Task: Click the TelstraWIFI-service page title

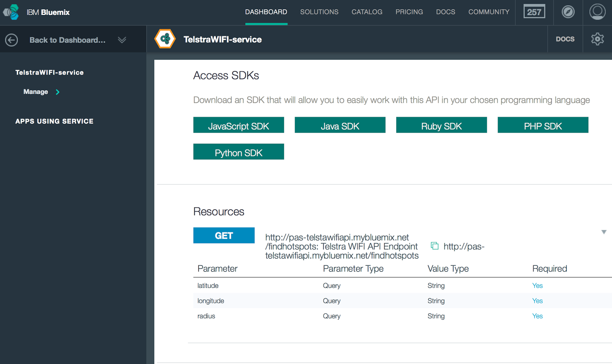Action: (x=223, y=39)
